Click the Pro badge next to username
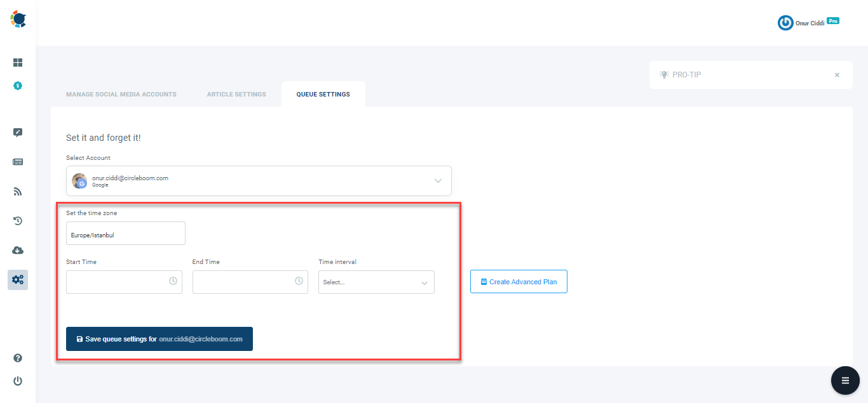 coord(833,21)
